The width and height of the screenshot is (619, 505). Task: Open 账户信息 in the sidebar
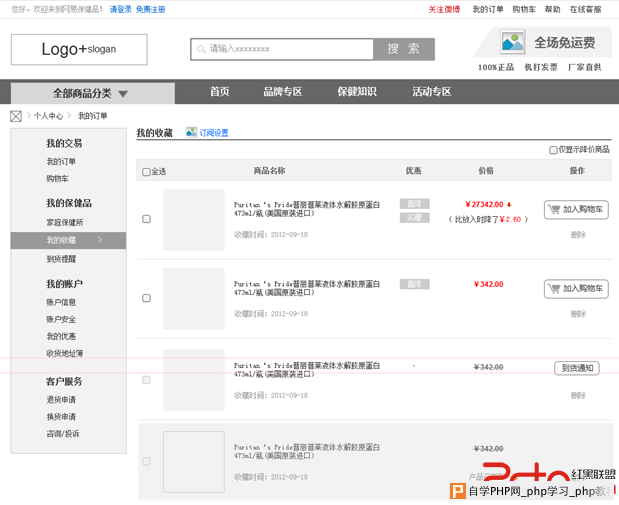tap(61, 302)
